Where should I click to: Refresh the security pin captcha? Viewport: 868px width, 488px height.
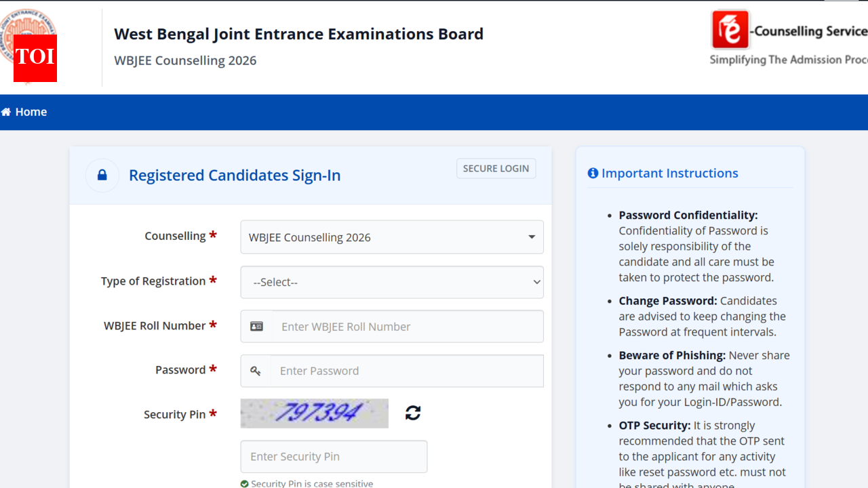click(413, 413)
